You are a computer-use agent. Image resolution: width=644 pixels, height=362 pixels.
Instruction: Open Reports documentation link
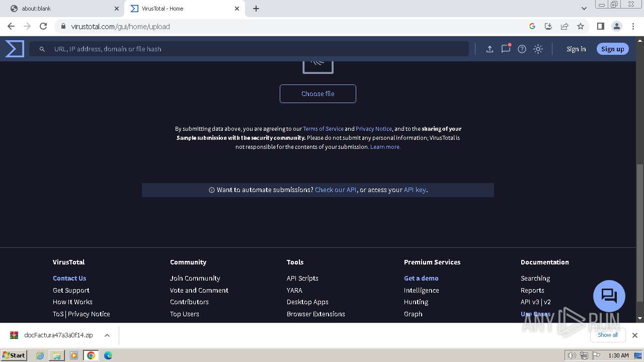532,290
